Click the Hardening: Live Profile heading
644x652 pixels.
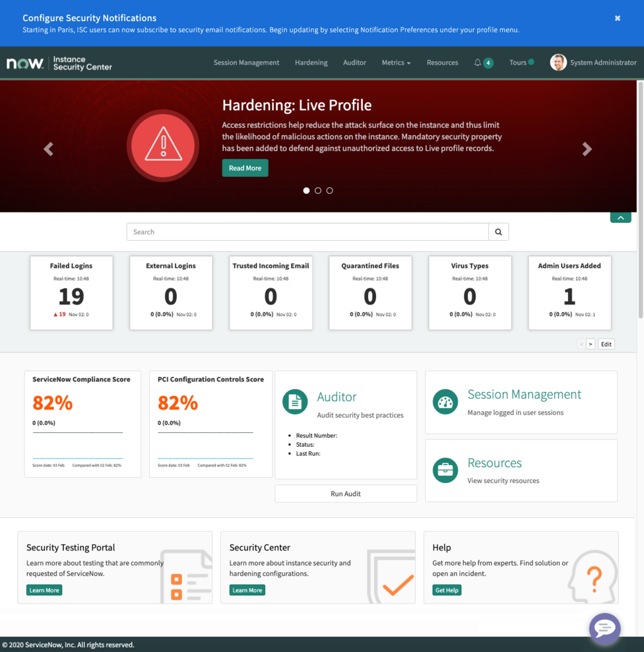pos(297,105)
